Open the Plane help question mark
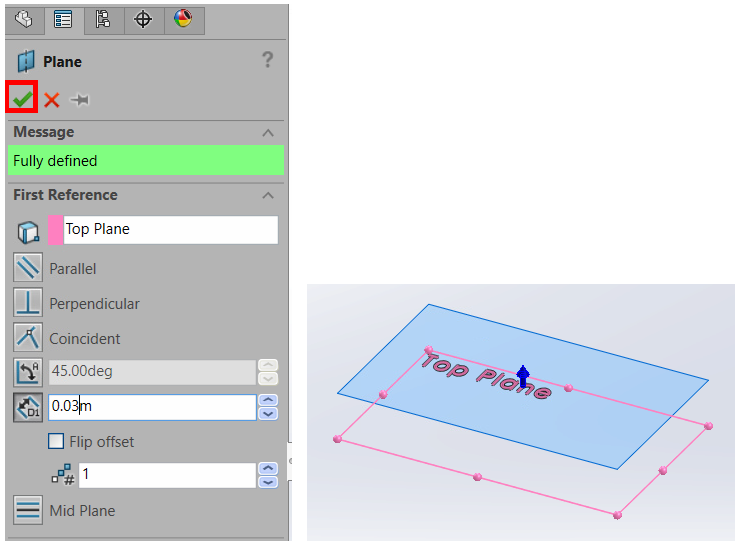Viewport: 741px width, 547px height. 267,61
